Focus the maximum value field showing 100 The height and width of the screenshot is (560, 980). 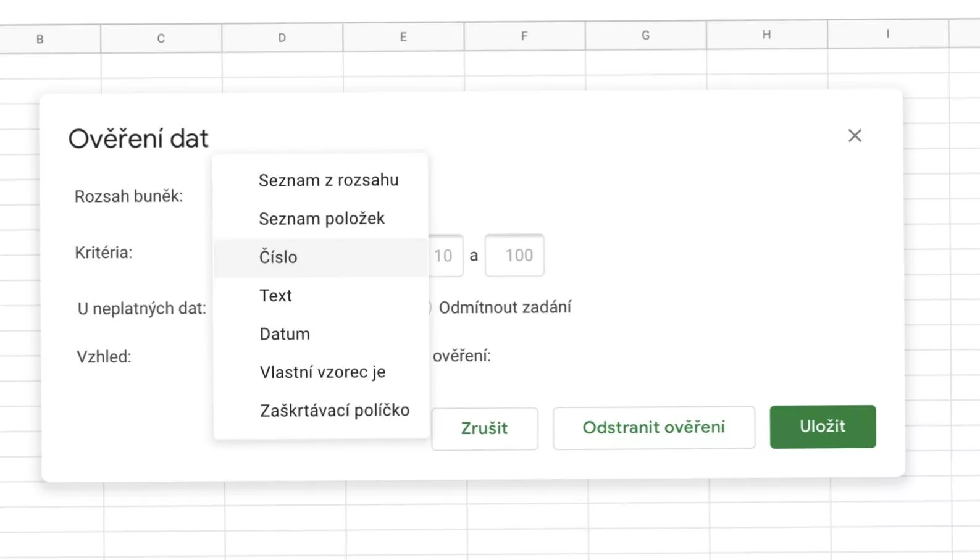click(x=514, y=255)
